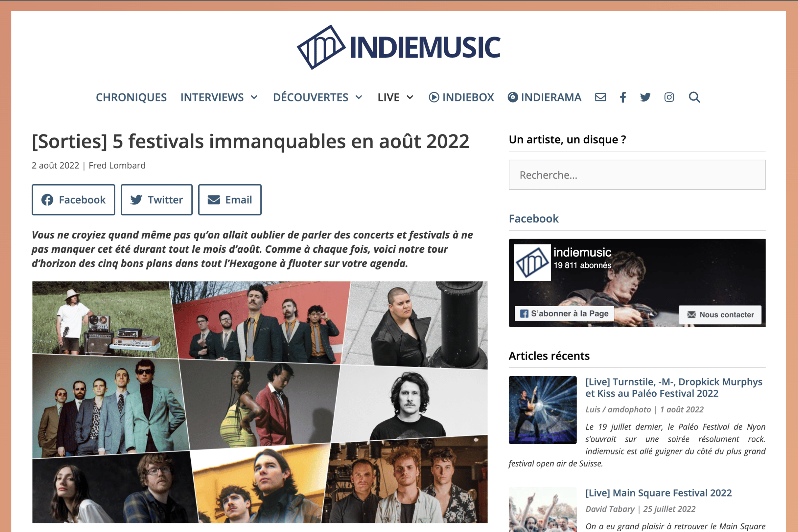Focus the Recherche search field
798x532 pixels.
point(637,175)
